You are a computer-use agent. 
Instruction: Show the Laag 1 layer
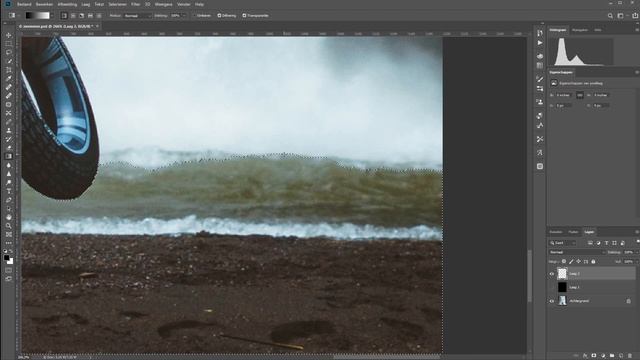[x=551, y=287]
